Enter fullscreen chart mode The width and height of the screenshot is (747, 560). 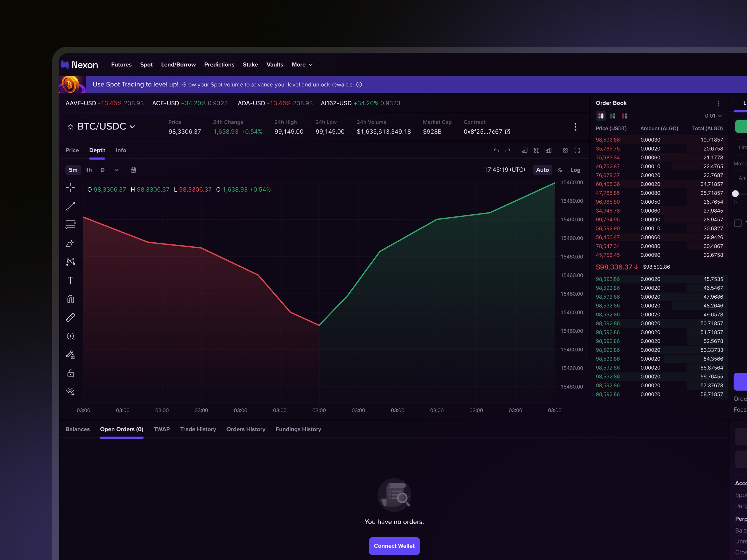577,150
